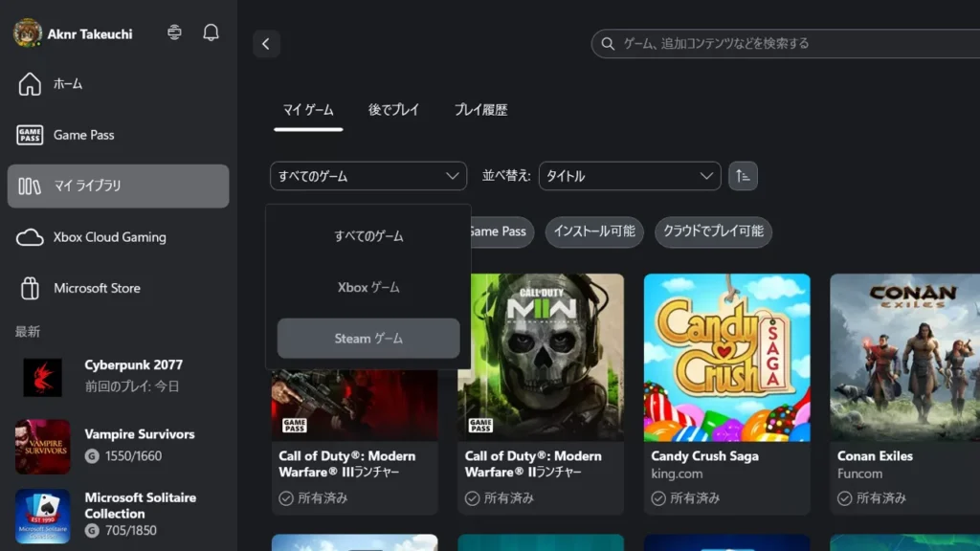The image size is (980, 551).
Task: Click the king.com publisher text
Action: pos(677,474)
